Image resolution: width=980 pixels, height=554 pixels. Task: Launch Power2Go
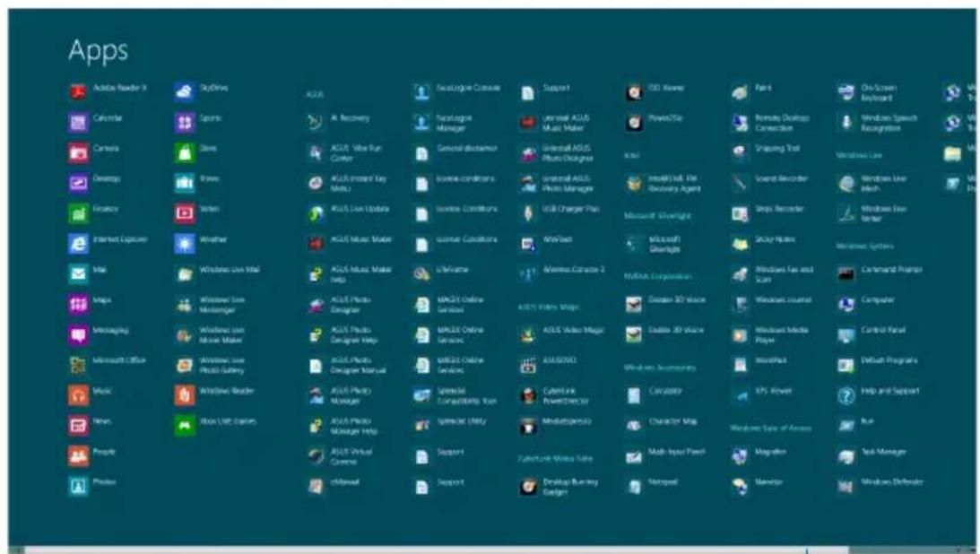click(654, 122)
